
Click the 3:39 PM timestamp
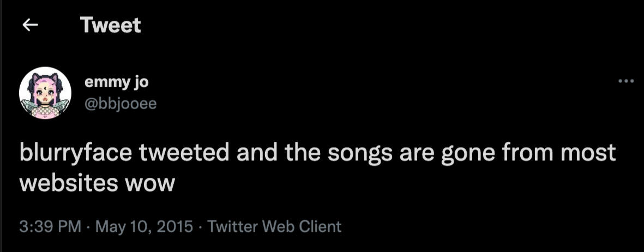coord(50,226)
